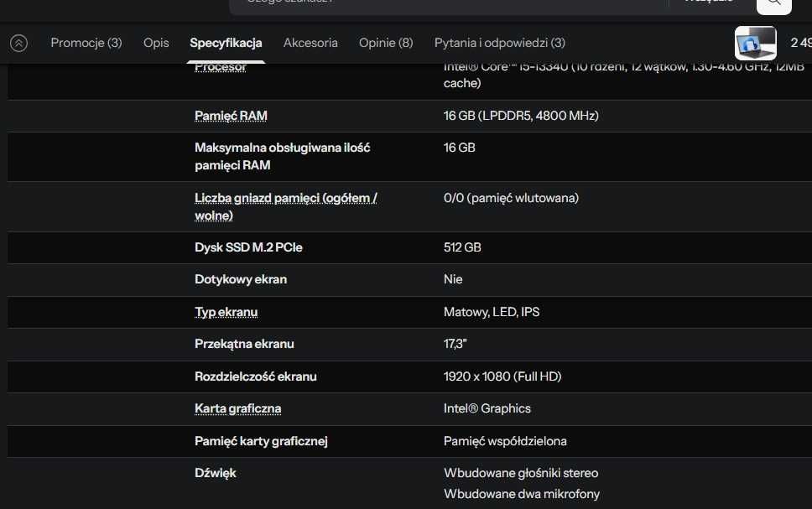Click the scroll-to-top arrow icon
Viewport: 812px width, 509px height.
pyautogui.click(x=18, y=43)
